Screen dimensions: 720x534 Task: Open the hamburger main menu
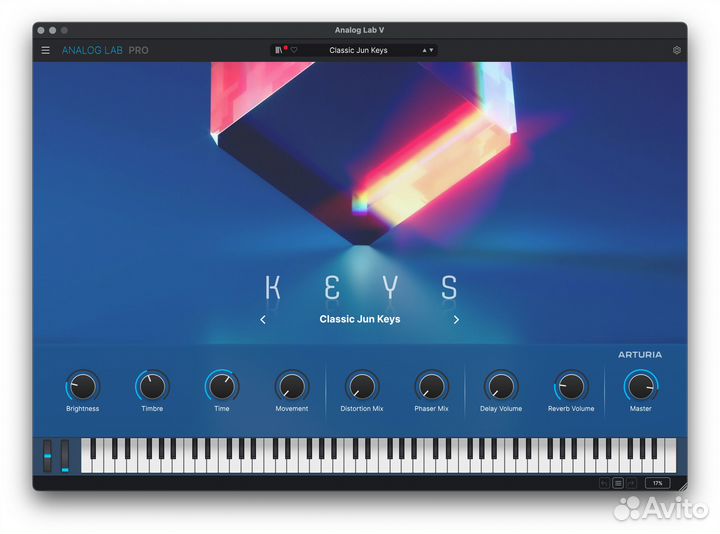coord(45,50)
